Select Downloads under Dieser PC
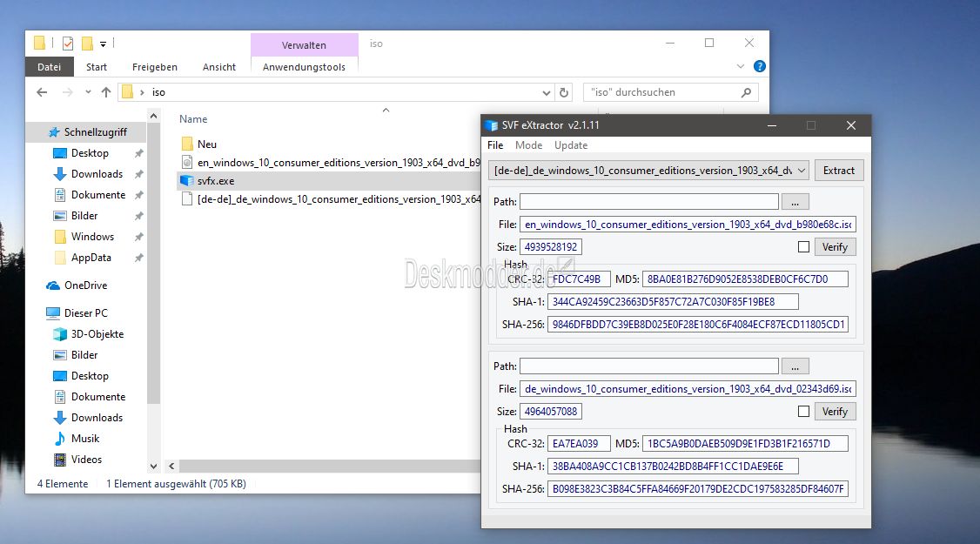The height and width of the screenshot is (544, 980). 97,418
